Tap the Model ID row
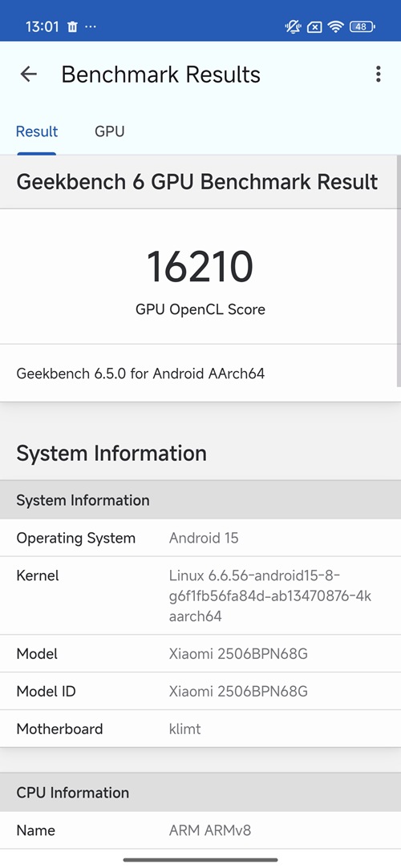Viewport: 401px width, 868px height. [x=200, y=692]
